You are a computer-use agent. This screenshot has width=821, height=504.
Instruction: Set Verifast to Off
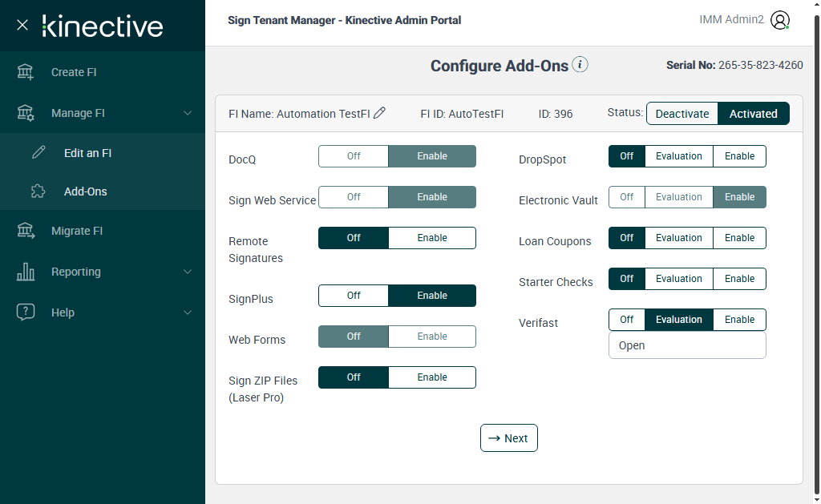(627, 319)
